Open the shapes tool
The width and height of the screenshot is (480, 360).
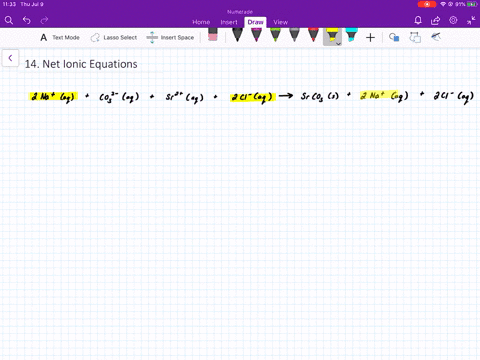point(394,37)
